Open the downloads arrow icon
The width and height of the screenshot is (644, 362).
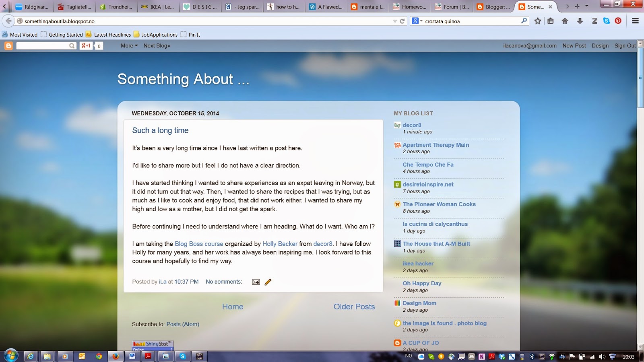click(x=580, y=21)
